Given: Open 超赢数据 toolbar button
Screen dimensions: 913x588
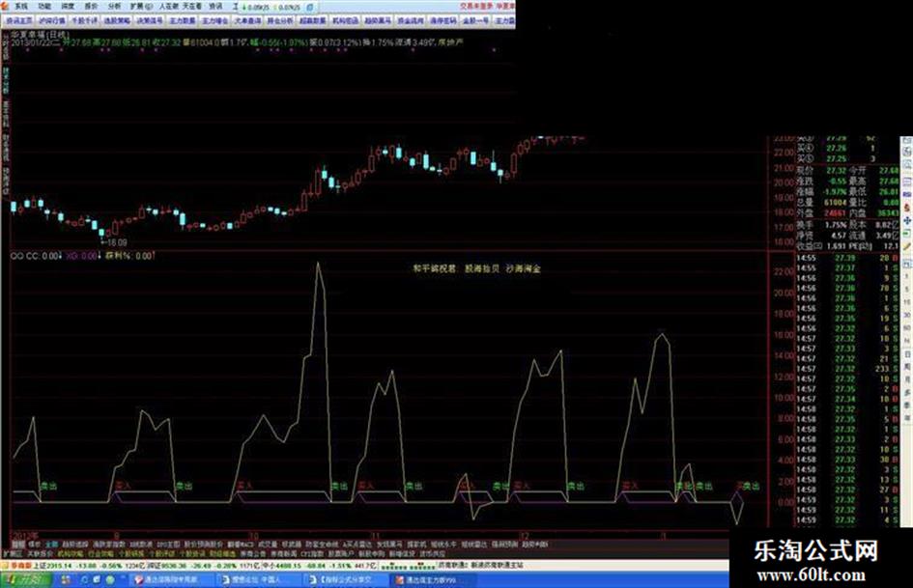Looking at the screenshot, I should tap(313, 20).
